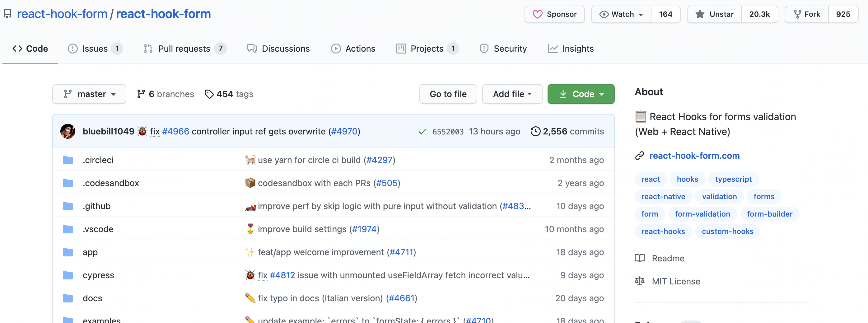The height and width of the screenshot is (323, 868).
Task: View the Insights tab
Action: 571,49
